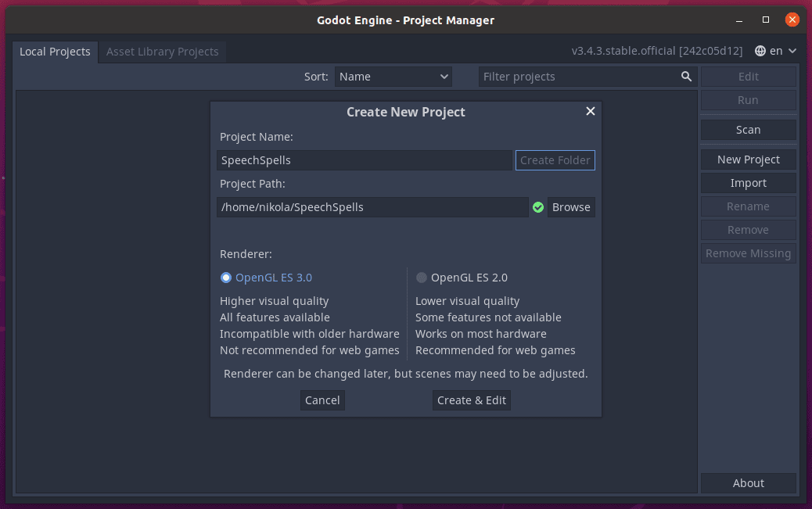Image resolution: width=812 pixels, height=509 pixels.
Task: Click the Create & Edit button
Action: point(471,400)
